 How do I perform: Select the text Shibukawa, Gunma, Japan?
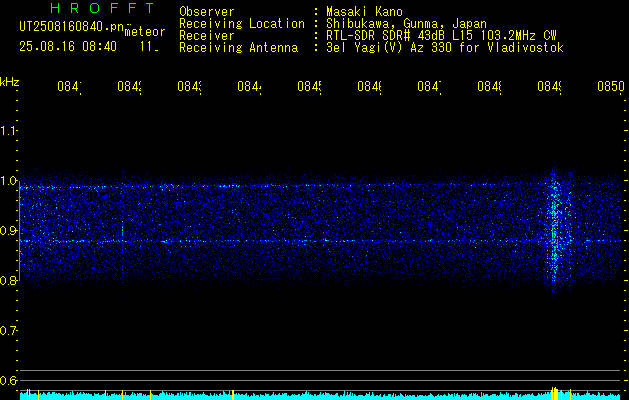pos(406,24)
